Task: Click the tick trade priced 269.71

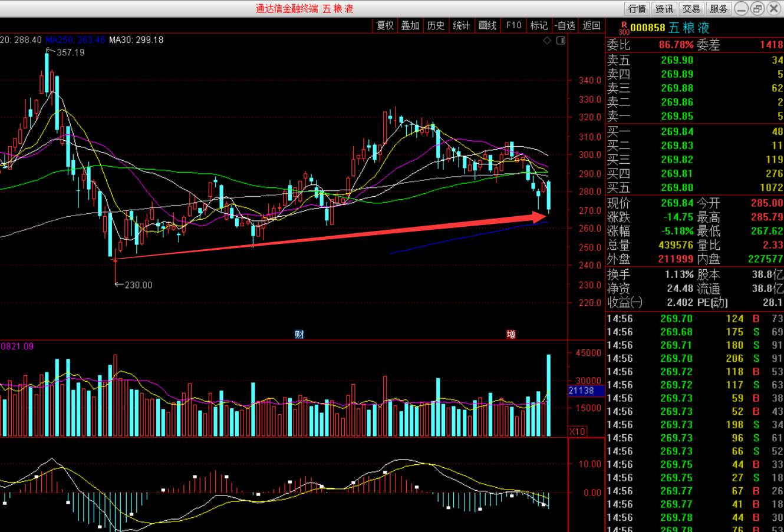Action: (x=677, y=345)
